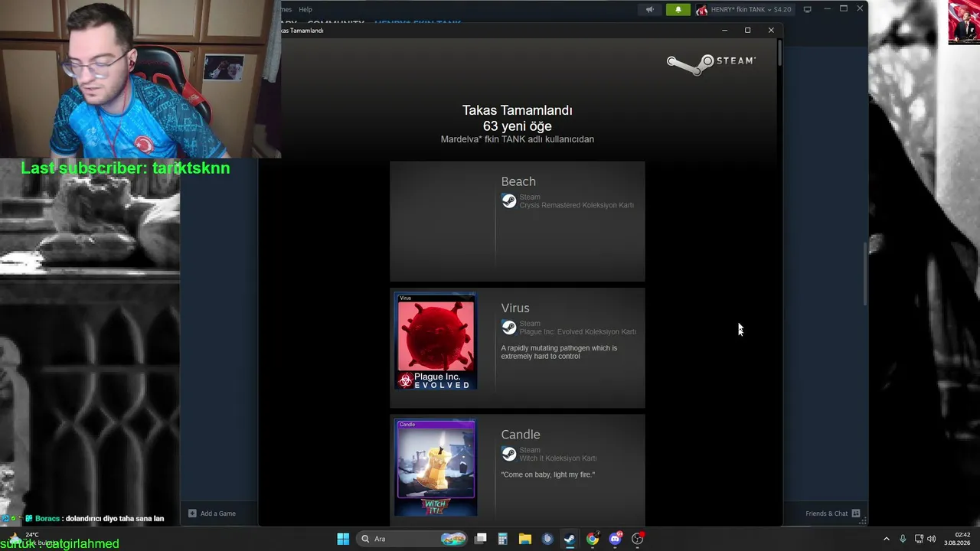Click the Steam main window scrollbar

865,273
